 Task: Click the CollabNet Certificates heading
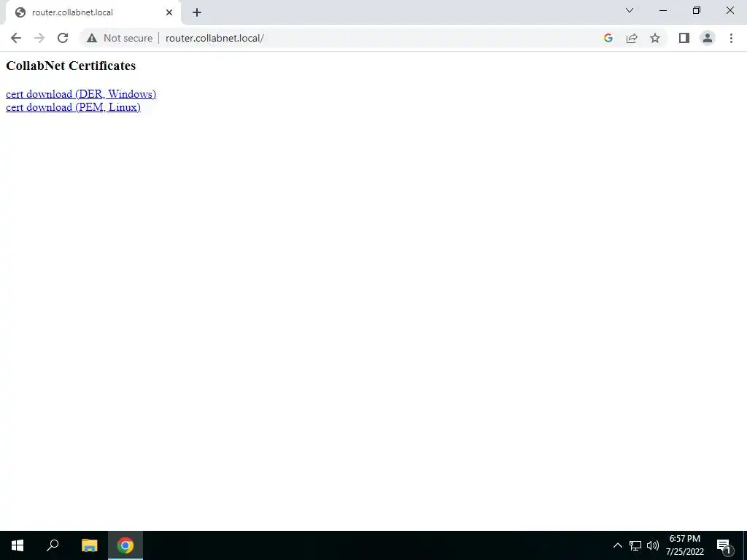71,66
